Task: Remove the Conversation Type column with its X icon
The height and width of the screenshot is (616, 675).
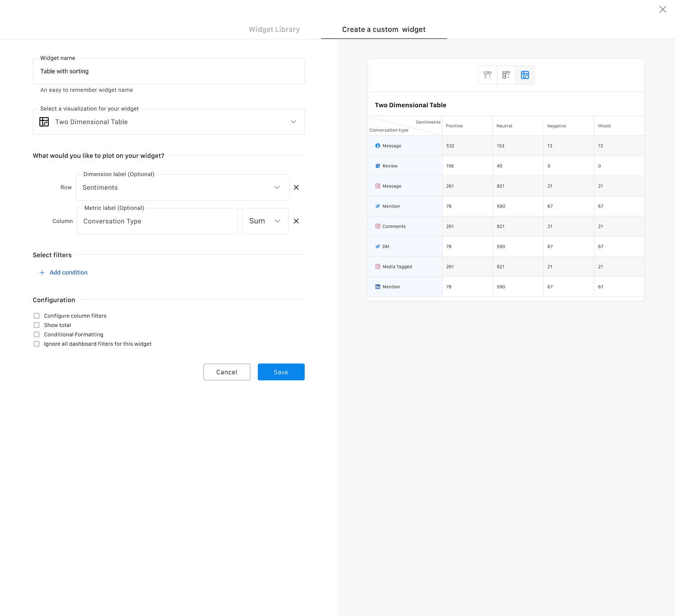Action: (296, 221)
